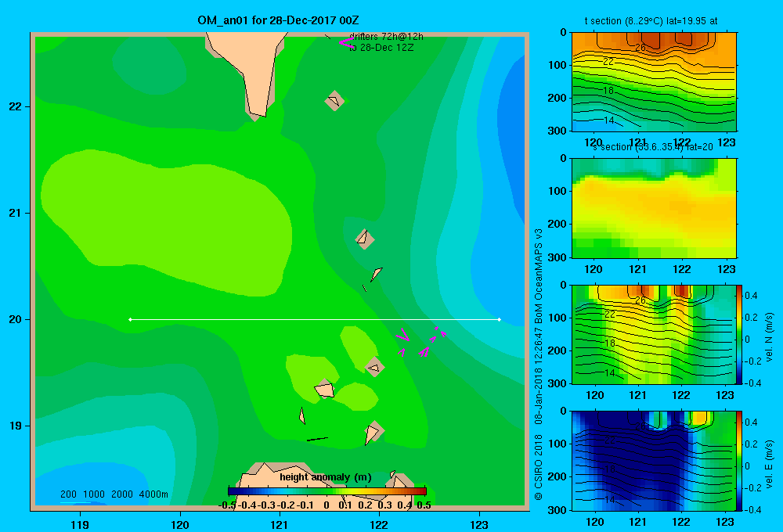The width and height of the screenshot is (783, 532).
Task: Click depth label 100 on temperature section
Action: click(x=557, y=65)
